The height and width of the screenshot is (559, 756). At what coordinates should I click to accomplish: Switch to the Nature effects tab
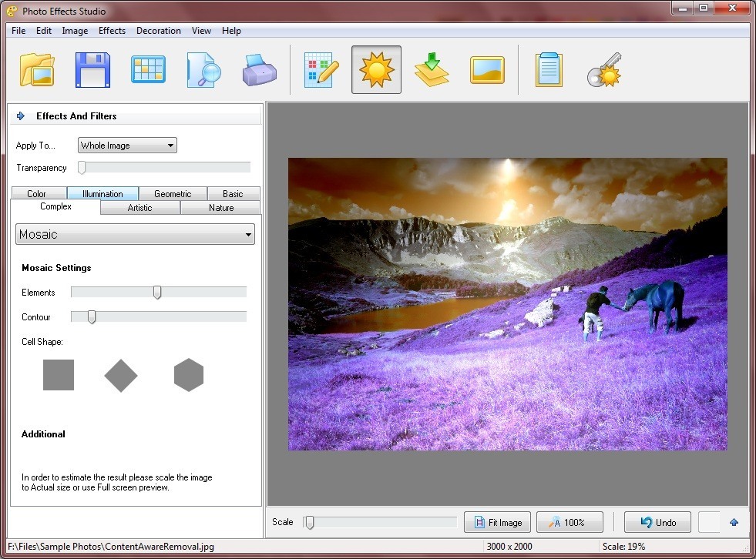pos(220,207)
